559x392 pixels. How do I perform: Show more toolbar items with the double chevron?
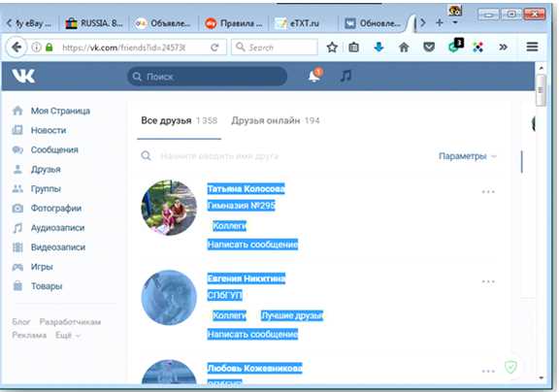(x=503, y=47)
